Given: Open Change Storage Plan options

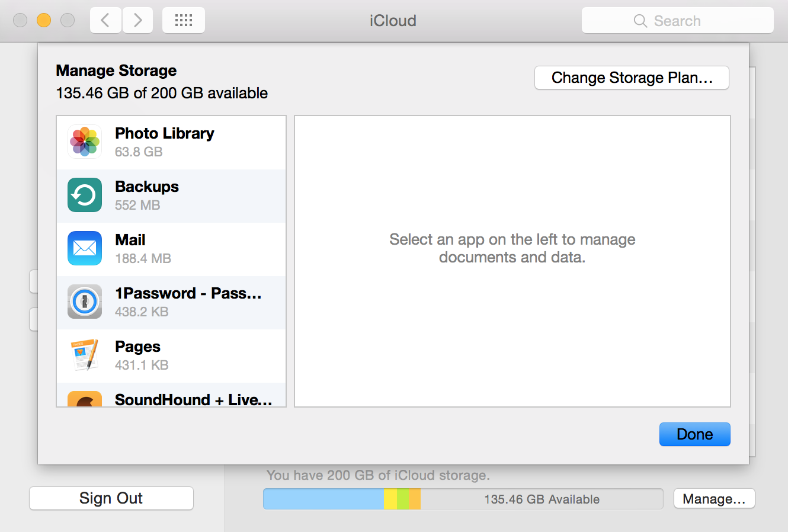Looking at the screenshot, I should coord(632,78).
